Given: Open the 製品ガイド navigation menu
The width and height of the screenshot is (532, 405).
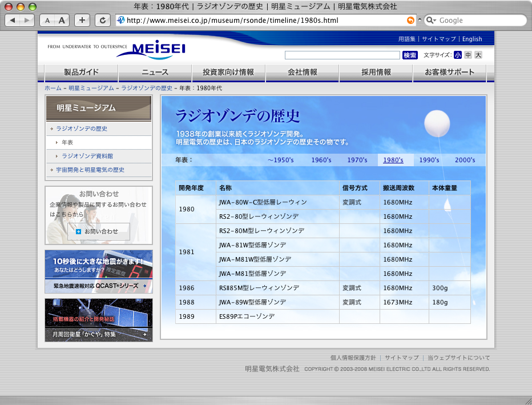Looking at the screenshot, I should pyautogui.click(x=81, y=73).
